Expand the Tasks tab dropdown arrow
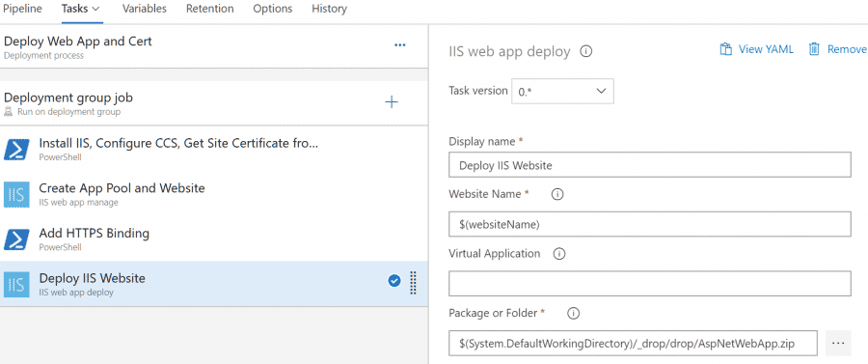 (x=95, y=9)
